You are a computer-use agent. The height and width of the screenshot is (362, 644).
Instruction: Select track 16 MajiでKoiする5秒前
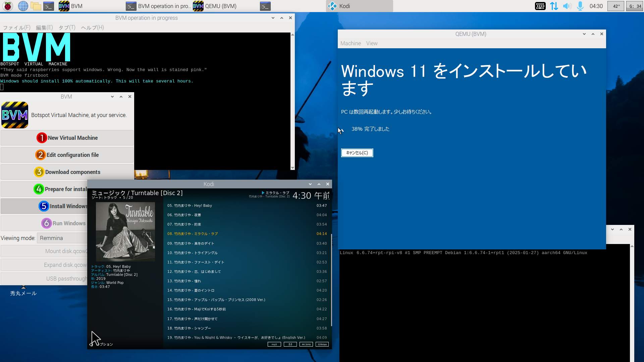[247, 309]
